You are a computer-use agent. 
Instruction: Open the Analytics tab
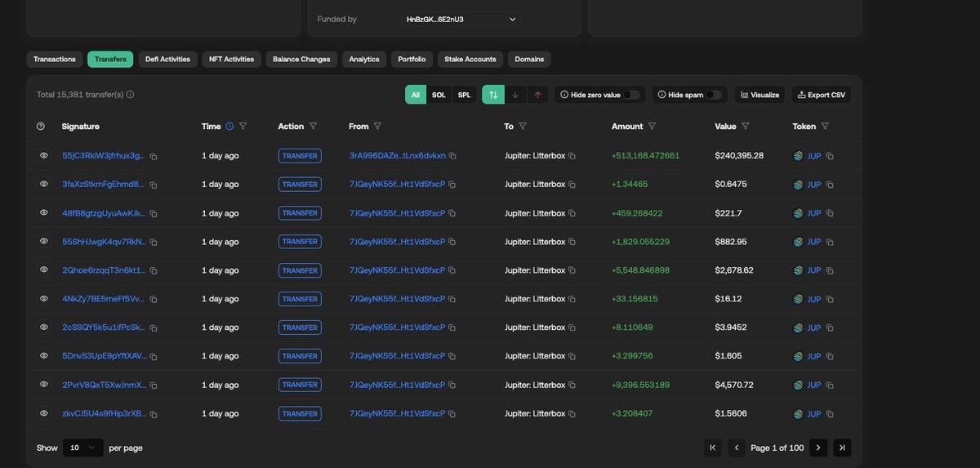(x=364, y=59)
